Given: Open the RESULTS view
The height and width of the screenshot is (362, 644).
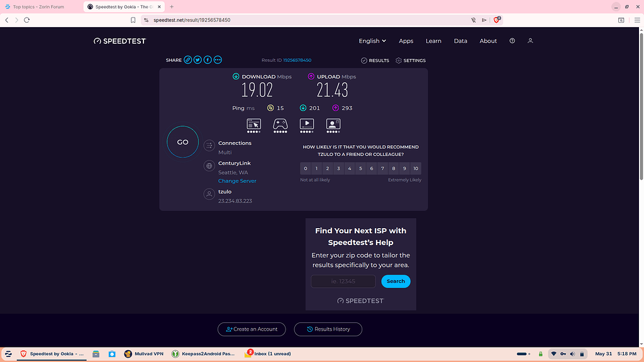Looking at the screenshot, I should click(x=375, y=60).
